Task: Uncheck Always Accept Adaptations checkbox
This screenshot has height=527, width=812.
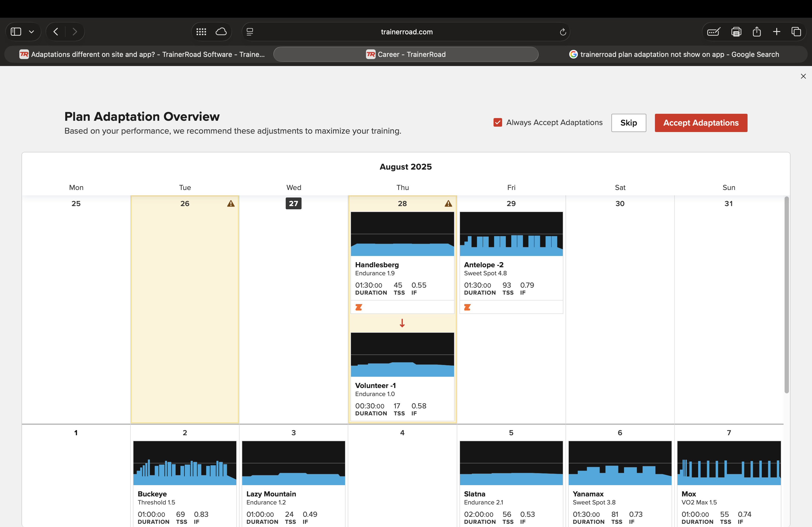Action: tap(498, 122)
